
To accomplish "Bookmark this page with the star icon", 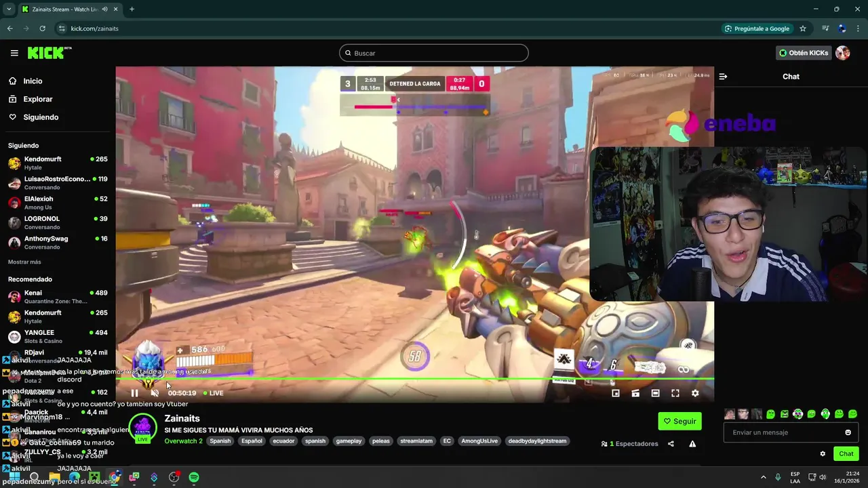I will (x=803, y=28).
